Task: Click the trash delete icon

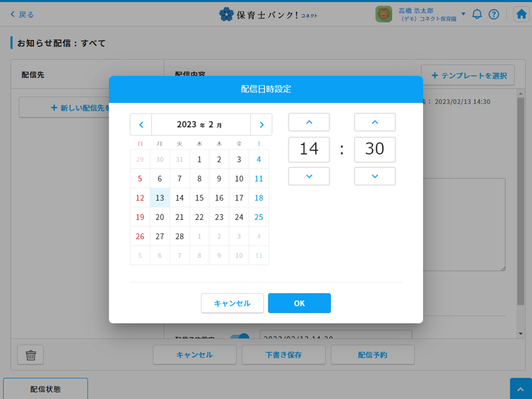Action: tap(31, 355)
